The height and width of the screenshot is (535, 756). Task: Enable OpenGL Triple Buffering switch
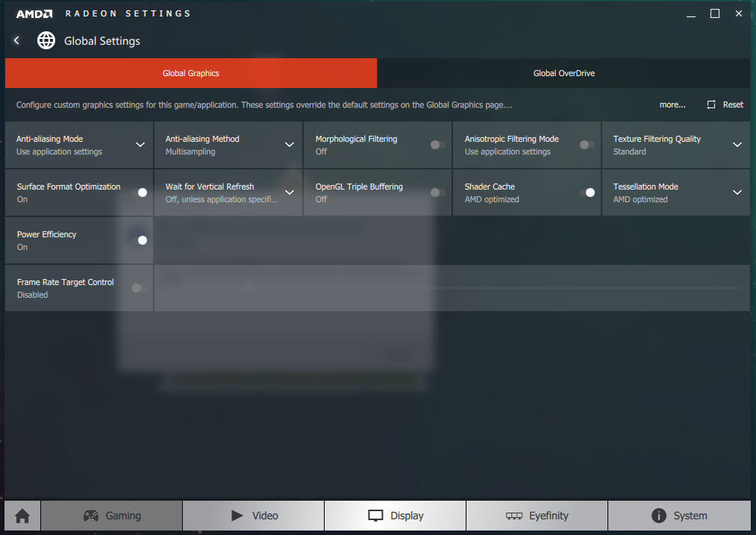coord(438,193)
